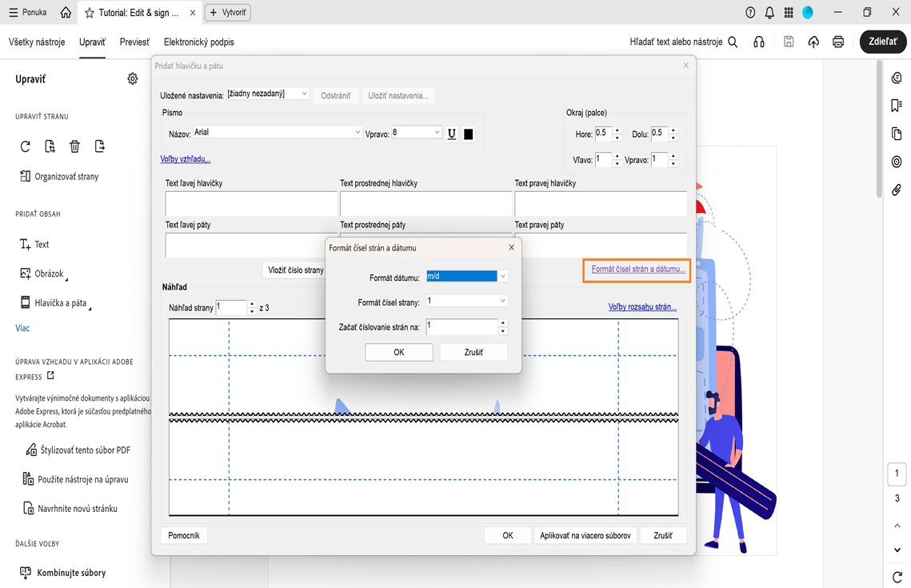Click the Viac link
911x588 pixels.
coord(22,328)
